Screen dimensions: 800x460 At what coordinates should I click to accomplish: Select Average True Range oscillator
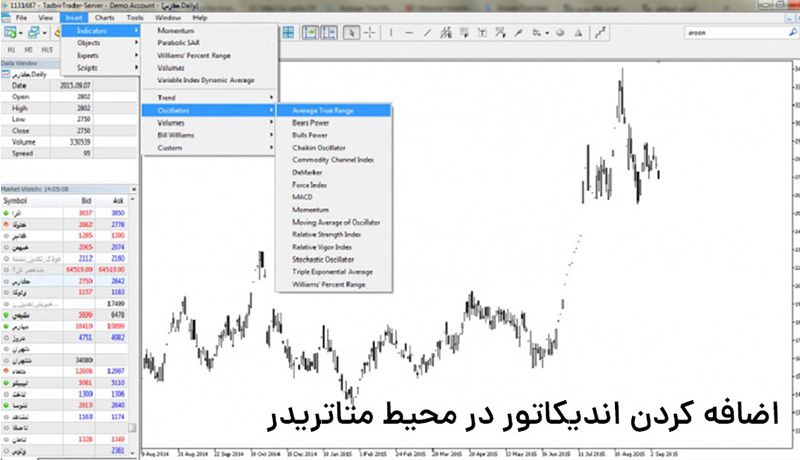tap(334, 110)
